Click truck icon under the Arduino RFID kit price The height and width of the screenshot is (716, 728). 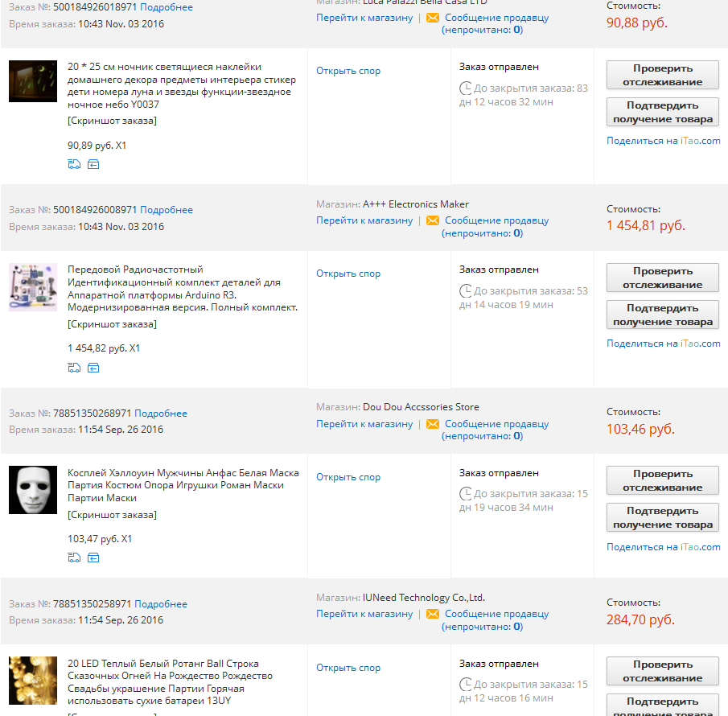pos(74,368)
